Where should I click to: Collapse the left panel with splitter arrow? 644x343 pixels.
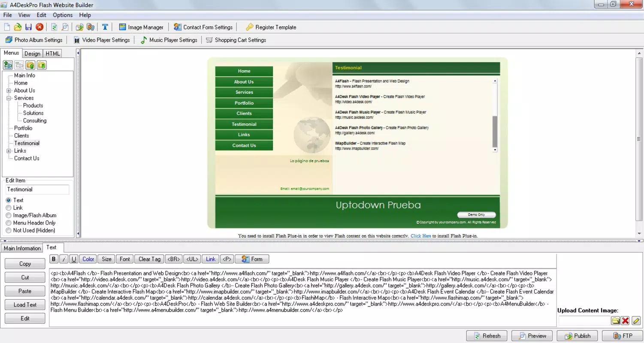pyautogui.click(x=78, y=53)
